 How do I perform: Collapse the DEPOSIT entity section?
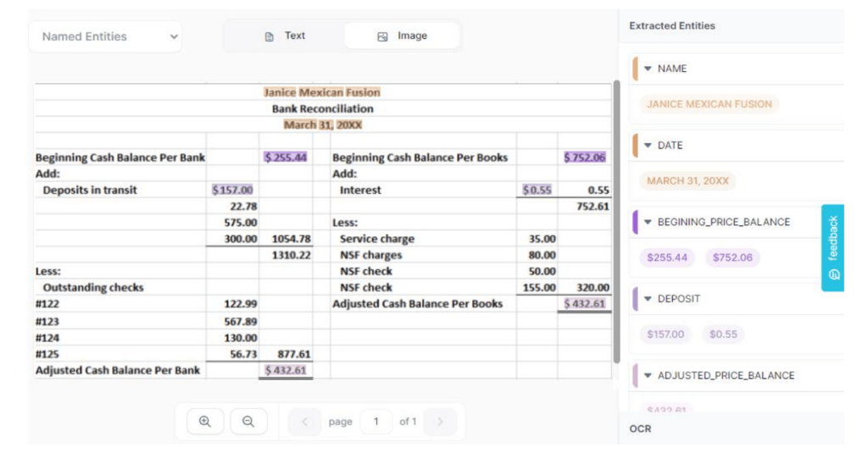click(x=648, y=299)
